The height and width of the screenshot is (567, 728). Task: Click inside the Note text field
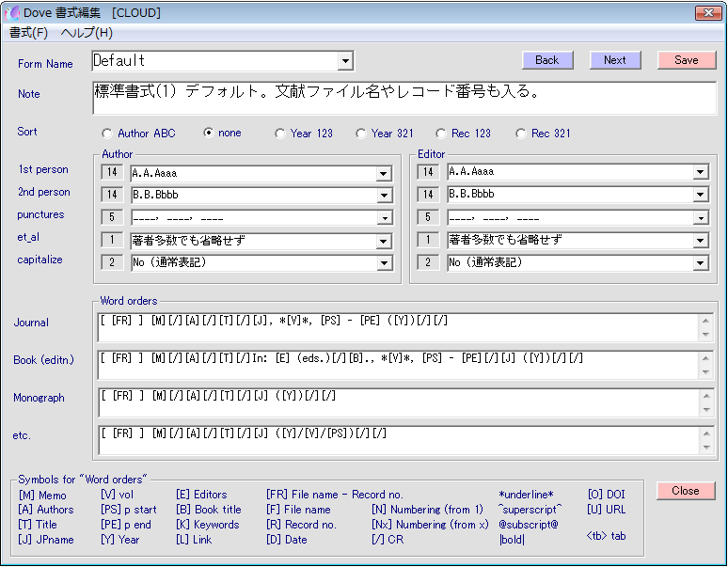tap(404, 98)
